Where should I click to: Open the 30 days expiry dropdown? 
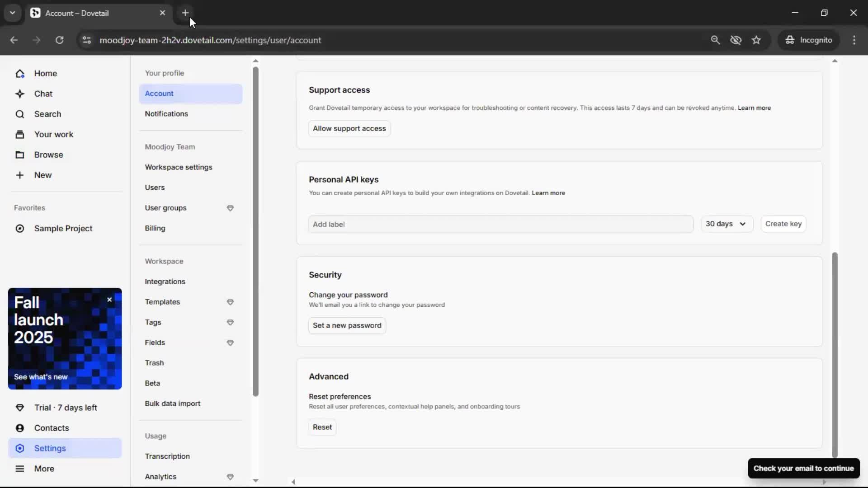click(726, 224)
